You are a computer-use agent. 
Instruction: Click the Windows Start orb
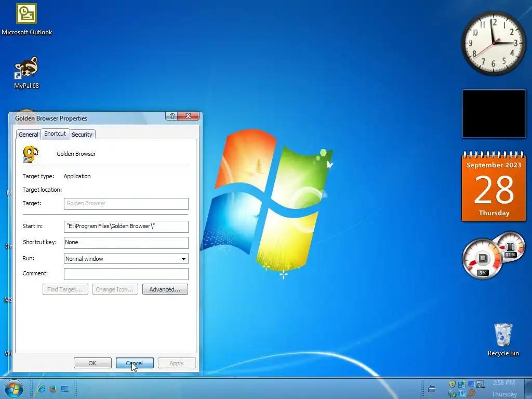click(x=14, y=389)
